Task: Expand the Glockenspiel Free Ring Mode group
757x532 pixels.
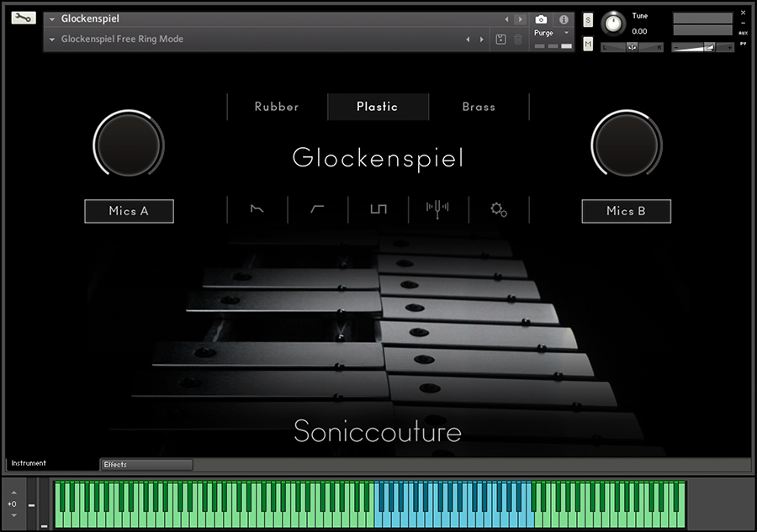Action: (x=50, y=39)
